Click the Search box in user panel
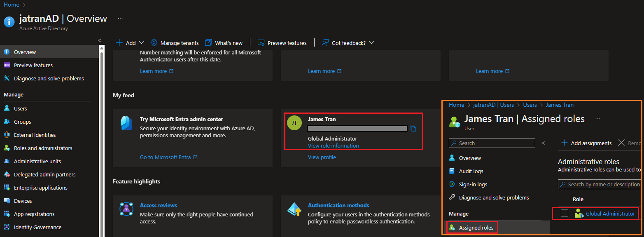Image resolution: width=644 pixels, height=237 pixels. pos(492,143)
